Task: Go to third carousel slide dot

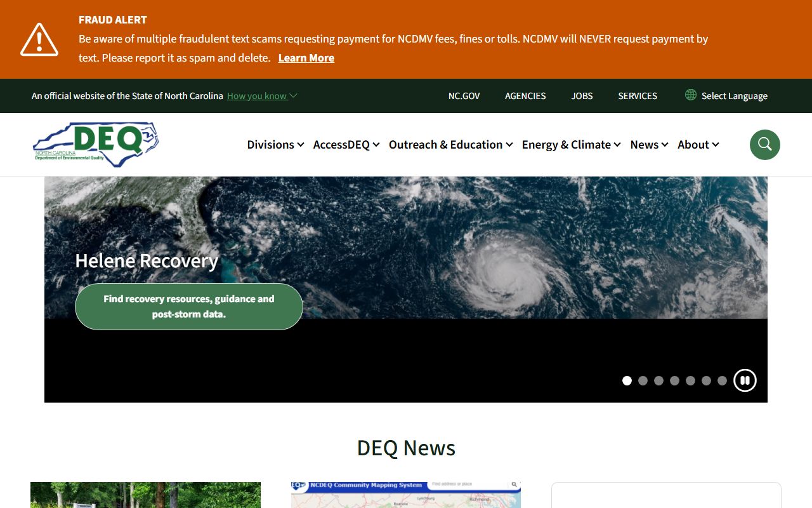Action: click(x=658, y=380)
